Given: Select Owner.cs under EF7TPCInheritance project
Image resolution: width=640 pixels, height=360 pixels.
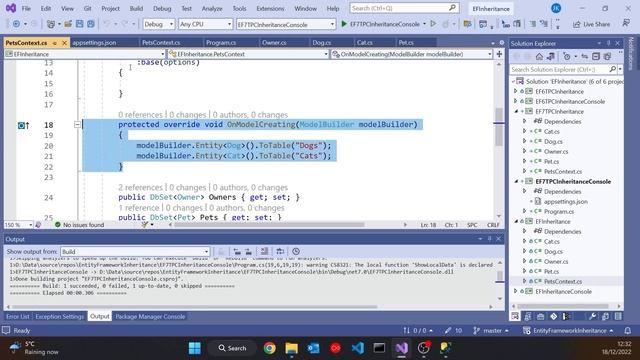Looking at the screenshot, I should pos(556,151).
